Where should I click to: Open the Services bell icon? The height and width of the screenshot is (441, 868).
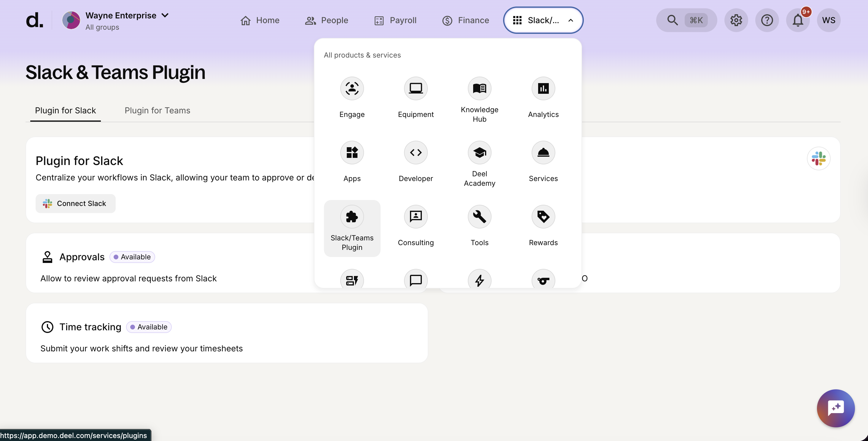click(543, 153)
